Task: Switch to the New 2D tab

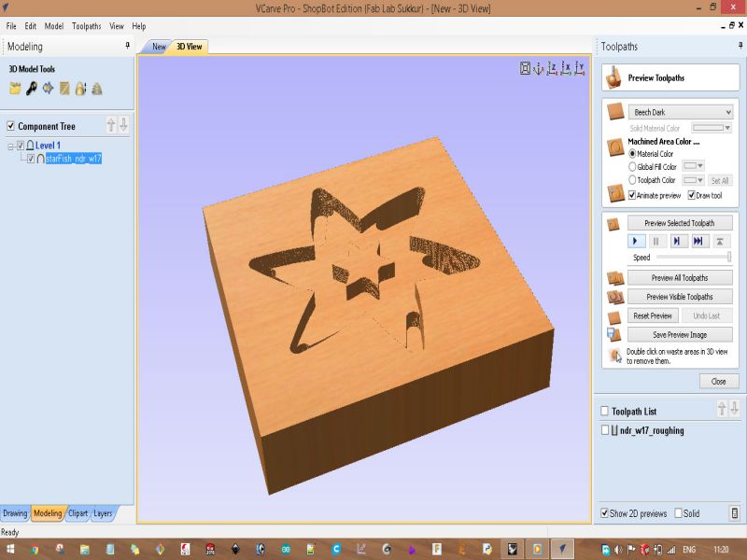Action: pos(159,47)
